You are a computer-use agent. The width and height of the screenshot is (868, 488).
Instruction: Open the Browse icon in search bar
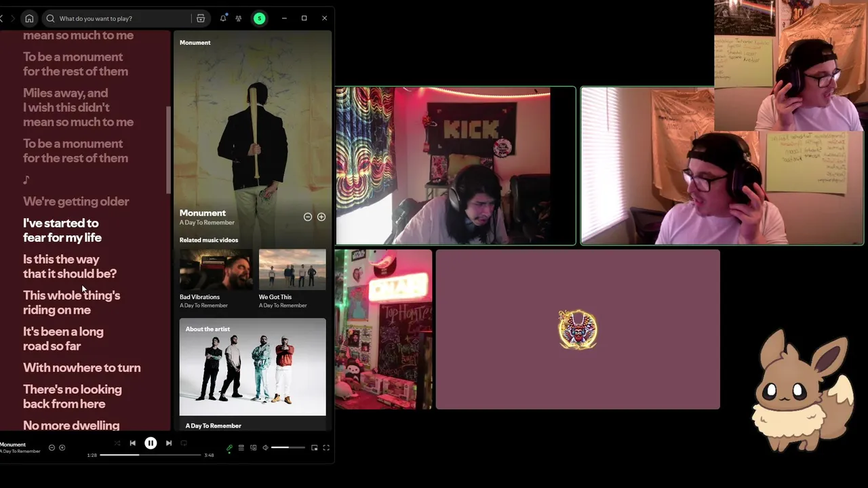[x=201, y=18]
